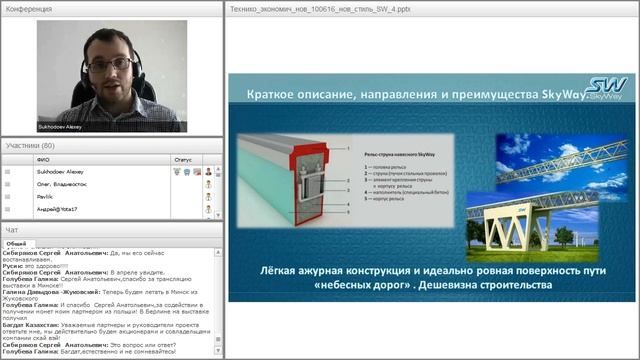The image size is (640, 360).
Task: Click last chat message Багдат, естественно и не сомневайтесь
Action: coord(89,351)
